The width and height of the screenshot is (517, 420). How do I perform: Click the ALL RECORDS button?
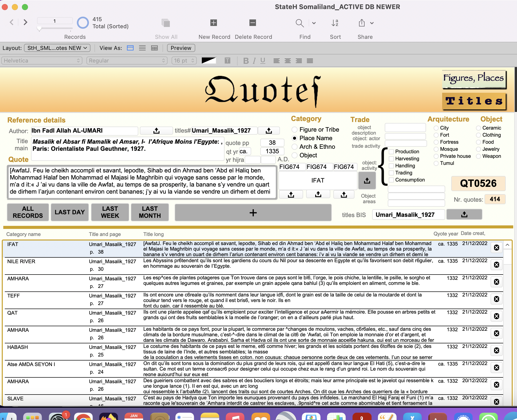point(28,212)
